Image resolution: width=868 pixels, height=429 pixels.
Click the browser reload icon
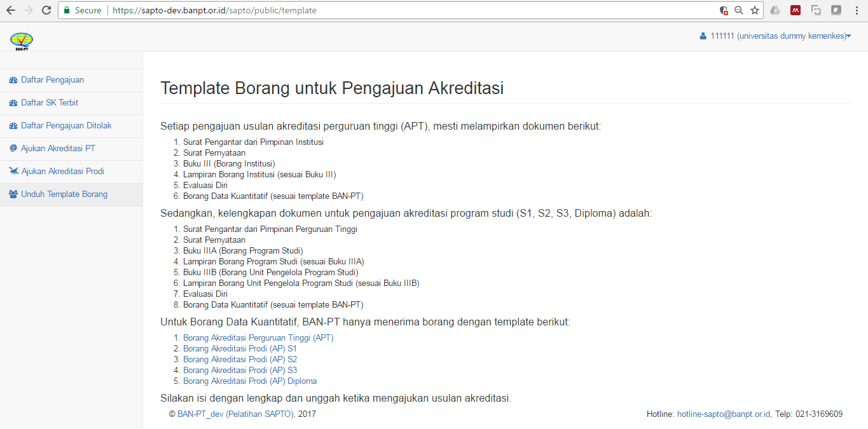pyautogui.click(x=46, y=10)
